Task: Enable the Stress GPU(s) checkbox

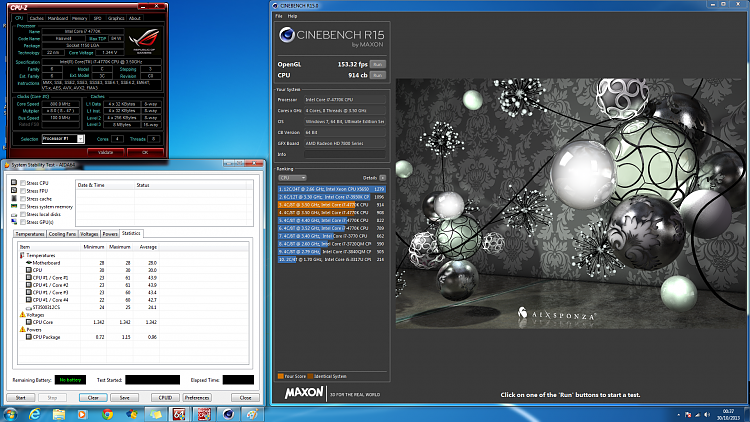Action: coord(22,222)
